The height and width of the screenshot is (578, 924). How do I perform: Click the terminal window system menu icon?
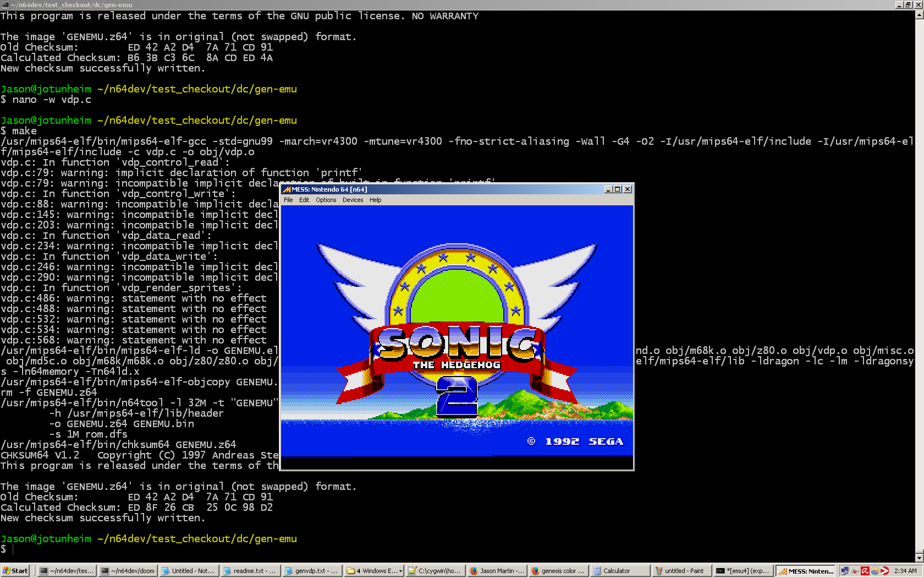(x=5, y=4)
